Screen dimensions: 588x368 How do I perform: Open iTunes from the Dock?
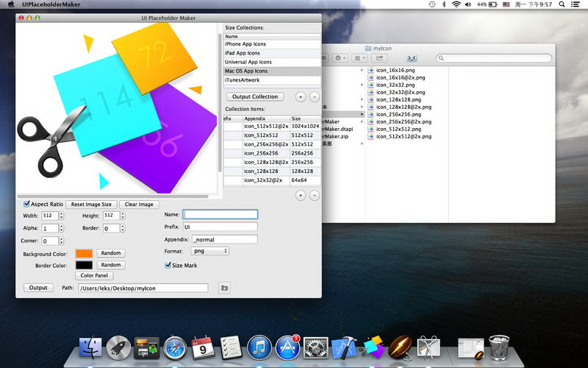pyautogui.click(x=260, y=347)
